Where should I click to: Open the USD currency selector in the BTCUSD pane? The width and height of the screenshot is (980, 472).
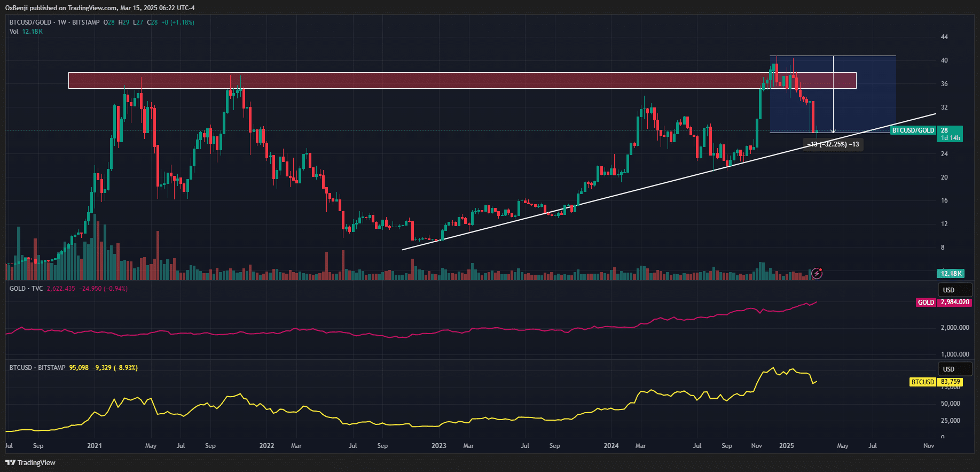pyautogui.click(x=955, y=369)
